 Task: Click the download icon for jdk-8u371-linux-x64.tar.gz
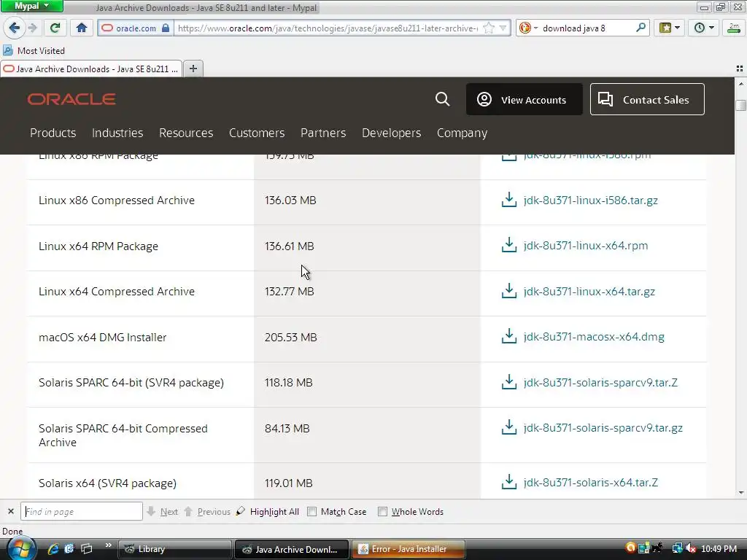pyautogui.click(x=508, y=291)
